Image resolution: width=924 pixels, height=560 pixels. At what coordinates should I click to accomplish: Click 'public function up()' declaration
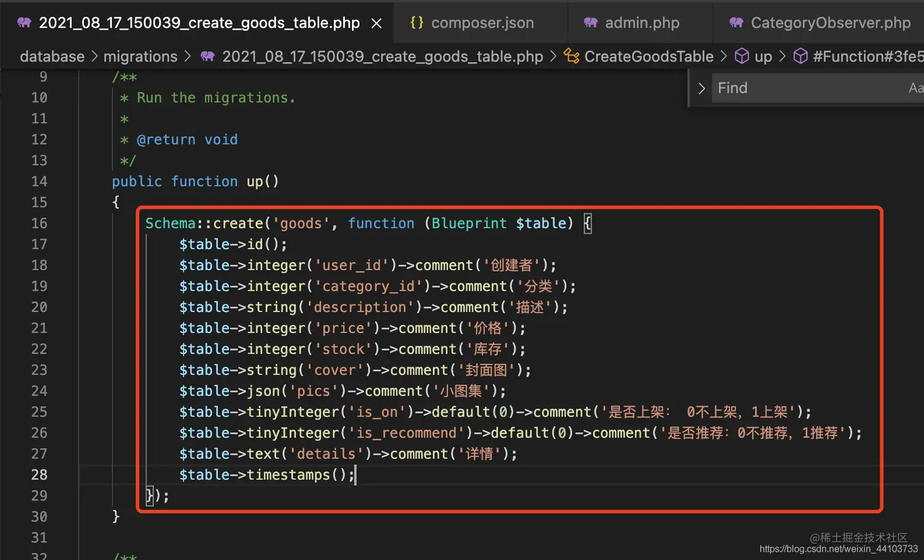click(195, 181)
